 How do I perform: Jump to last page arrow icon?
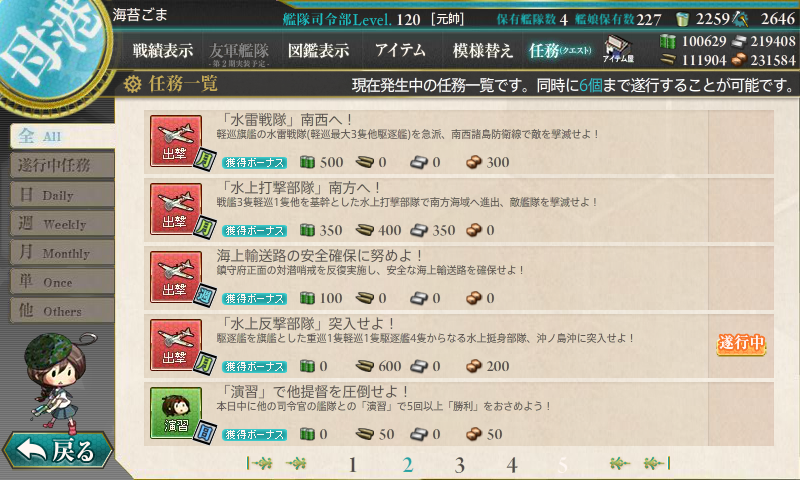pyautogui.click(x=657, y=463)
